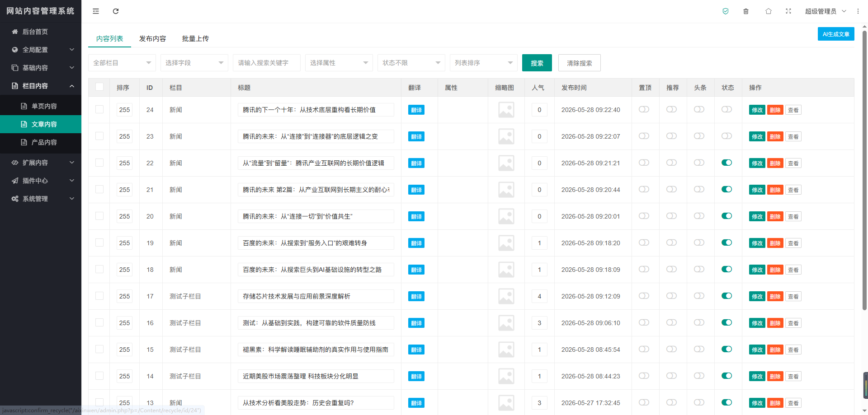Expand 扩展内容 in the sidebar

[x=41, y=163]
